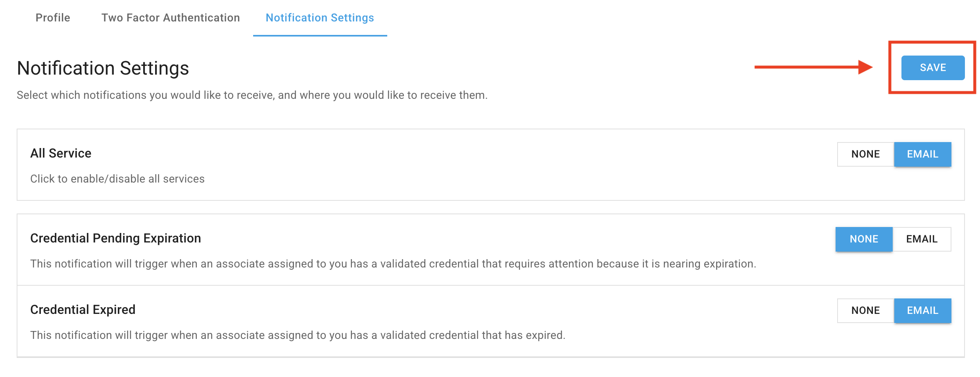This screenshot has height=377, width=980.
Task: Enable EMAIL for Credential Pending Expiration
Action: (x=922, y=239)
